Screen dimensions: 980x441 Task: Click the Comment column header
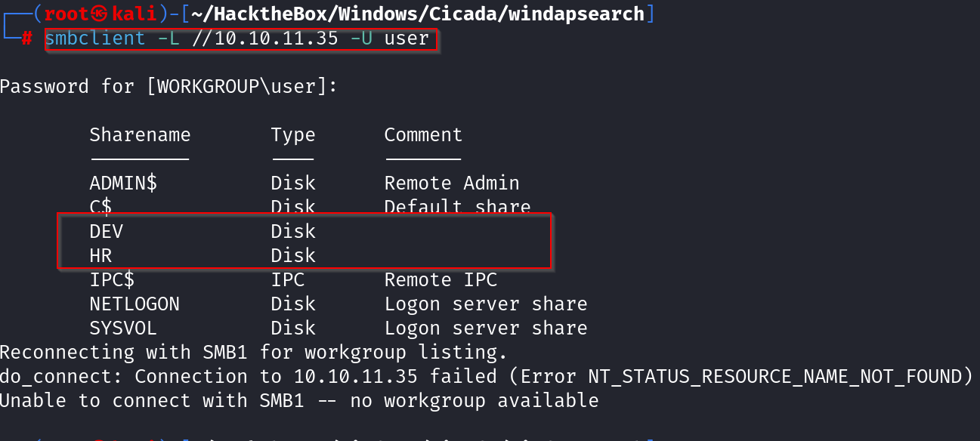click(423, 135)
